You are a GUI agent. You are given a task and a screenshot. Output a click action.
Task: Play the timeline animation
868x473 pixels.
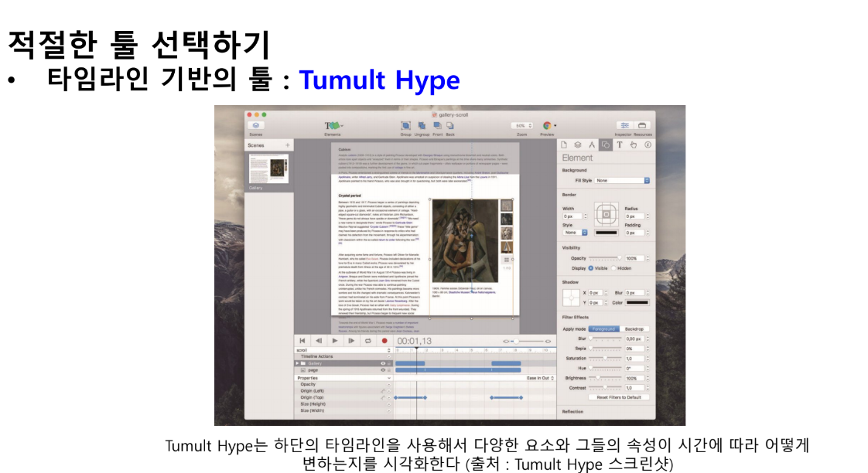[x=334, y=341]
